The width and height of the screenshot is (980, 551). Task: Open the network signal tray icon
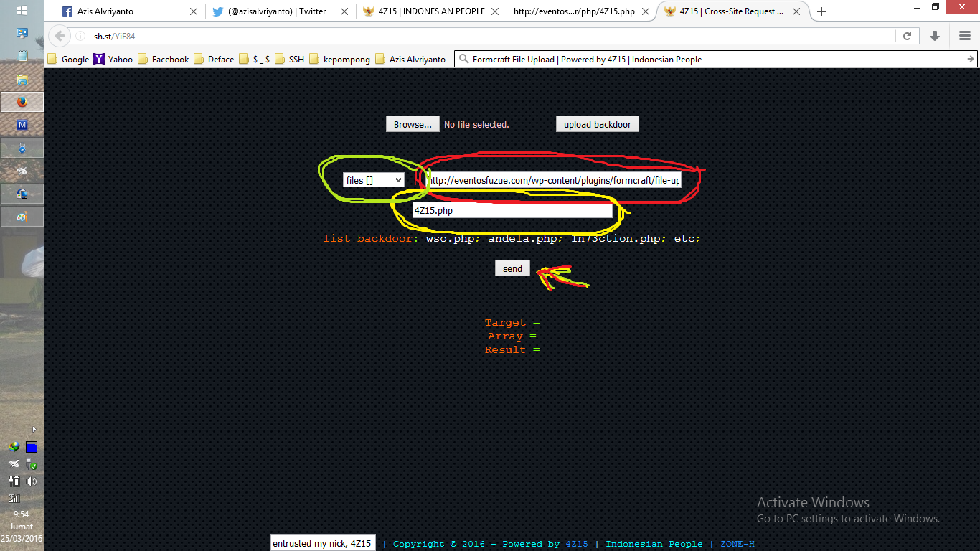click(15, 498)
